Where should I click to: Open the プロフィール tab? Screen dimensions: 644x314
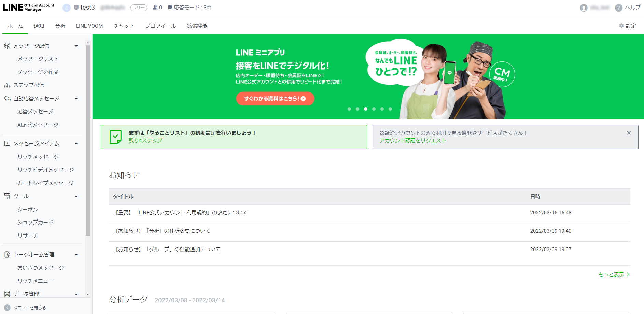tap(160, 26)
